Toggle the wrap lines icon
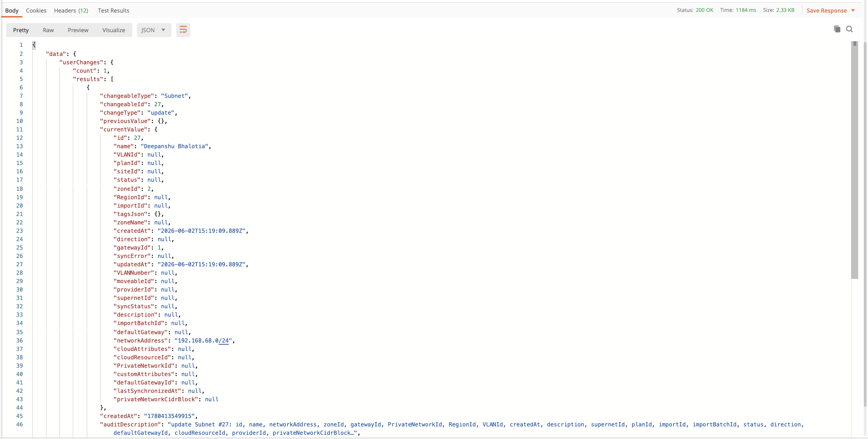Viewport: 868px width, 439px height. (183, 30)
